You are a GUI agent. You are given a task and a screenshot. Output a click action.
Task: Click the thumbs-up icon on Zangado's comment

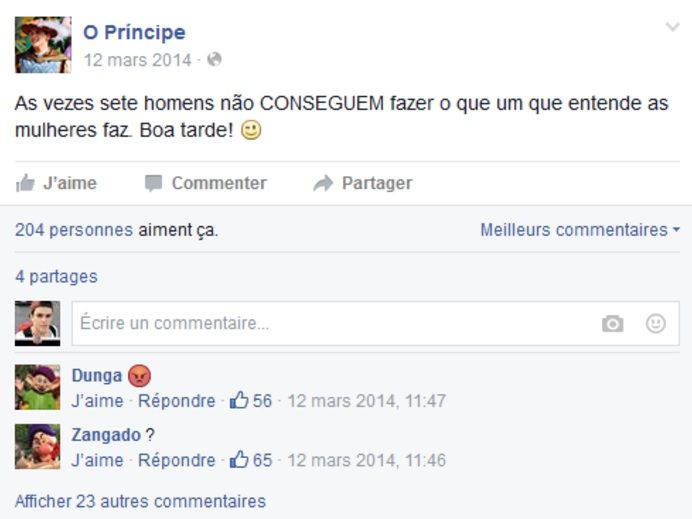[x=239, y=461]
